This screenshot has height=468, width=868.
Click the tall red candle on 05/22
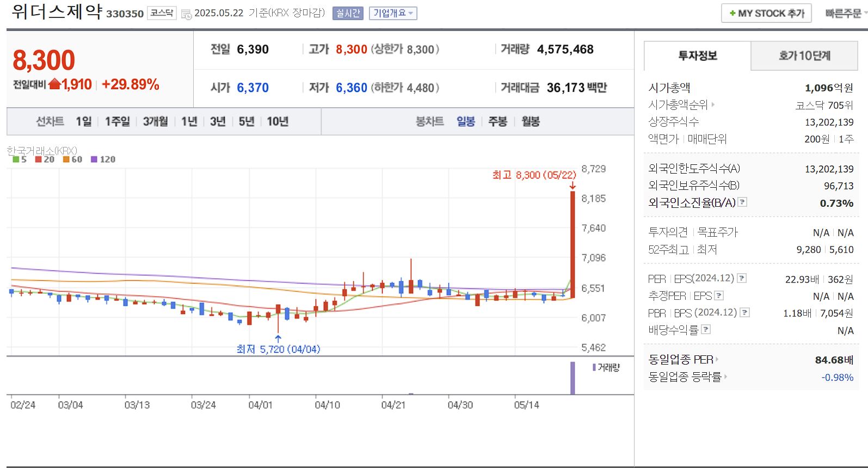pos(572,244)
